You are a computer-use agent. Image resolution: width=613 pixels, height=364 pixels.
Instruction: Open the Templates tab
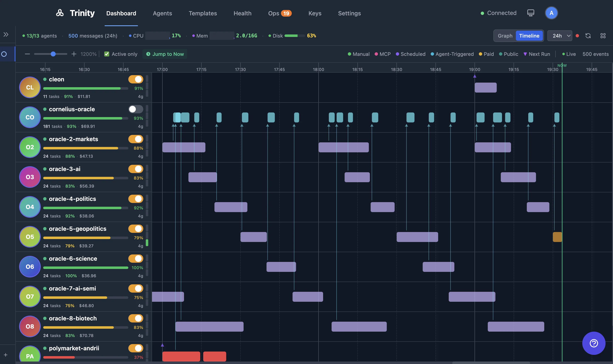[203, 13]
